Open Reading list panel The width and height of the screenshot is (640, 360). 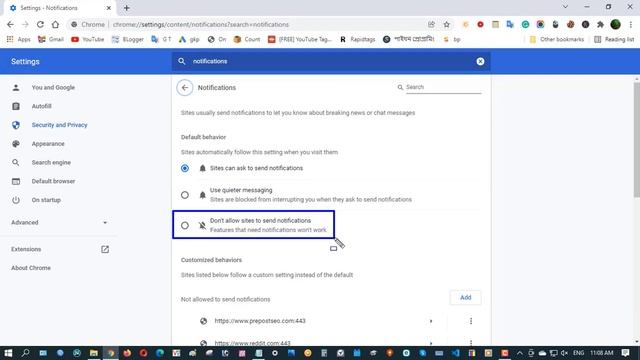point(614,39)
